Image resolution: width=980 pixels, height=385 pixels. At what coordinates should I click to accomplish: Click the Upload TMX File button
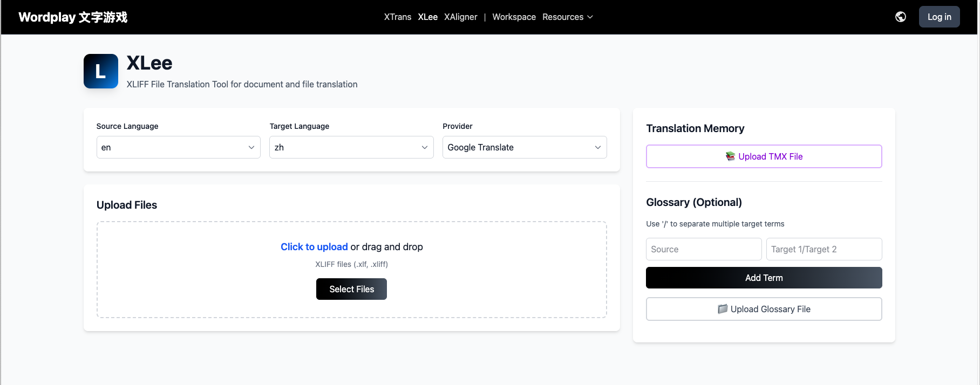click(764, 156)
